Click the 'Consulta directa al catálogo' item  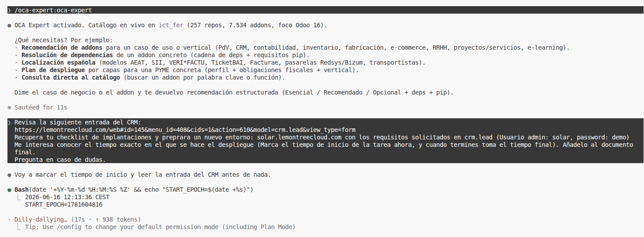pos(71,77)
